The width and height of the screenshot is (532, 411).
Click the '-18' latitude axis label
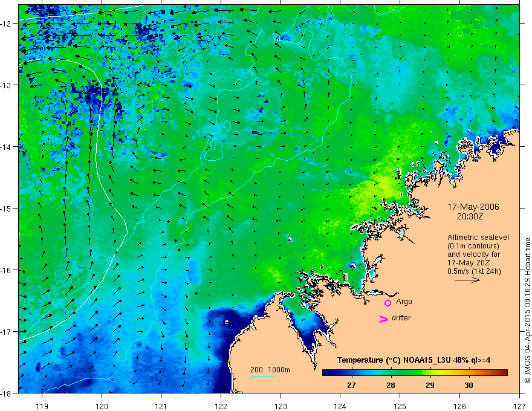[x=7, y=393]
